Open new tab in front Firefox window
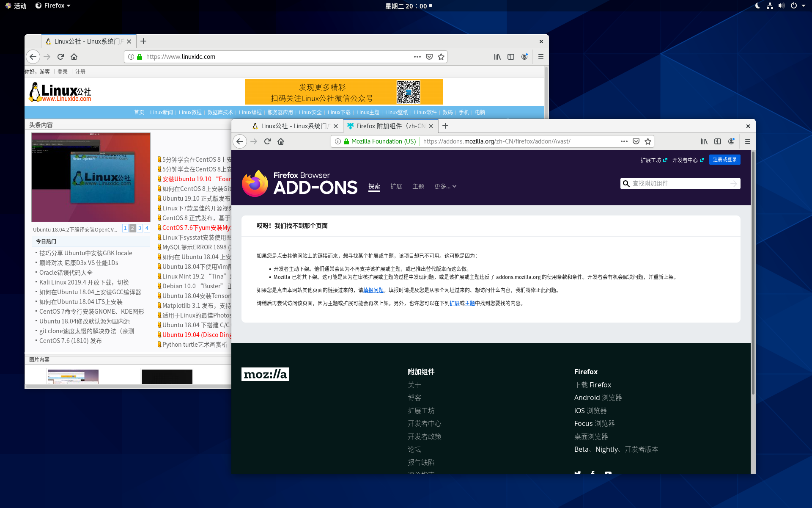The image size is (812, 508). (x=445, y=126)
